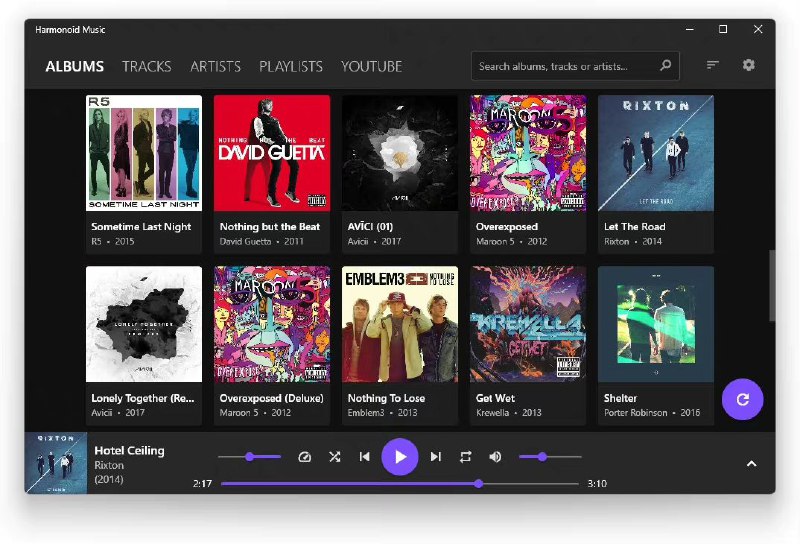Click the search magnifier icon
The width and height of the screenshot is (800, 544).
pos(665,65)
